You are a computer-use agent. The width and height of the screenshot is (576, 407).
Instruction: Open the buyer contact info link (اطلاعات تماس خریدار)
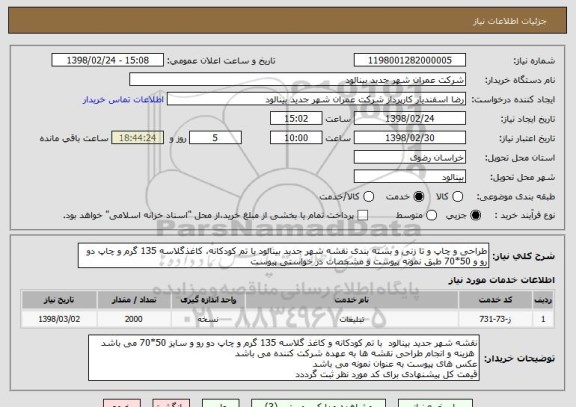point(123,100)
